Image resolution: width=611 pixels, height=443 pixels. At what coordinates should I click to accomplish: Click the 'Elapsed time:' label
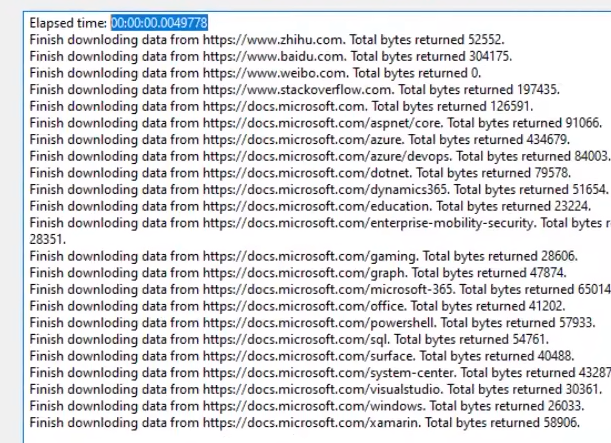(x=68, y=23)
